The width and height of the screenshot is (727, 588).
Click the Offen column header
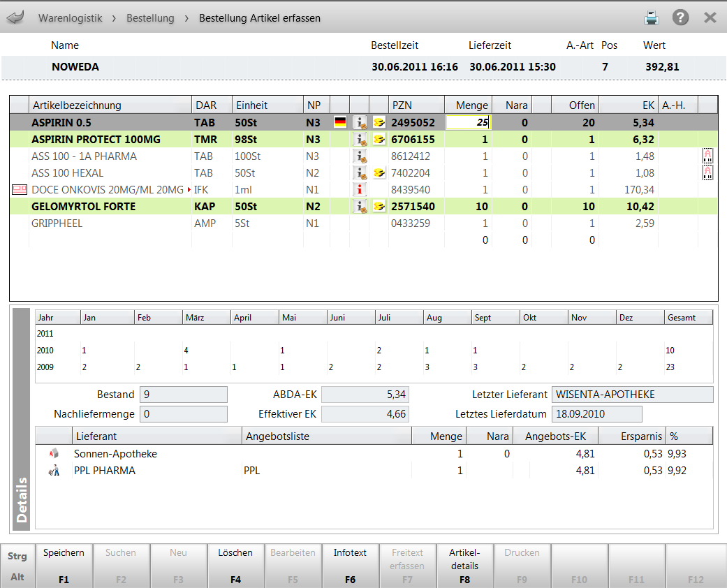tap(575, 105)
